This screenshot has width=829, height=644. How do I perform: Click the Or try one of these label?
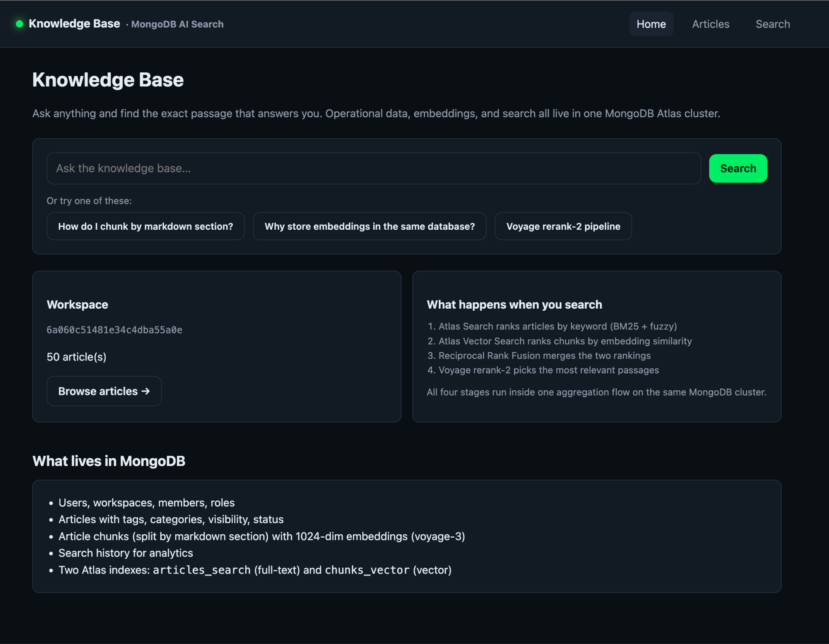(89, 201)
